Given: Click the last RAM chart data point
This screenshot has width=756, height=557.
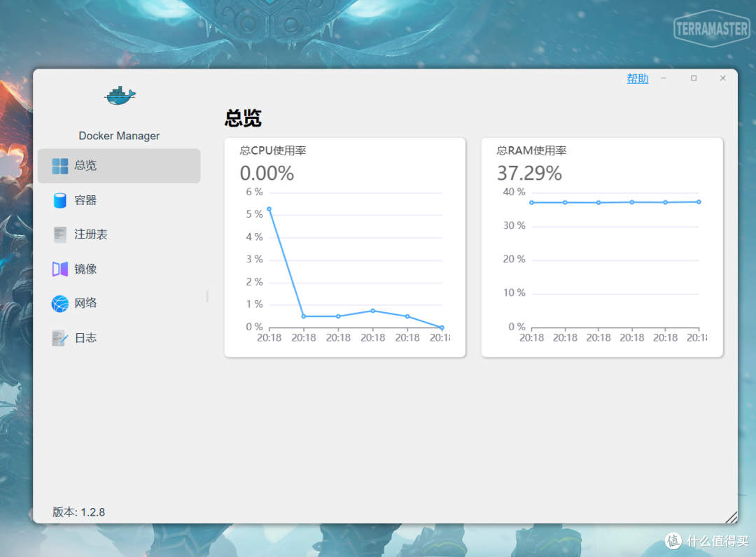Looking at the screenshot, I should pyautogui.click(x=699, y=202).
